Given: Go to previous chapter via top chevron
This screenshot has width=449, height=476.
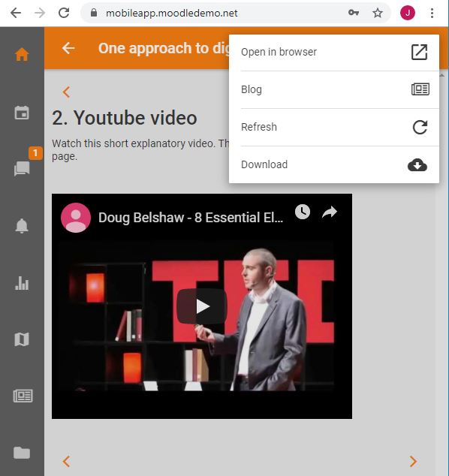Looking at the screenshot, I should coord(67,92).
